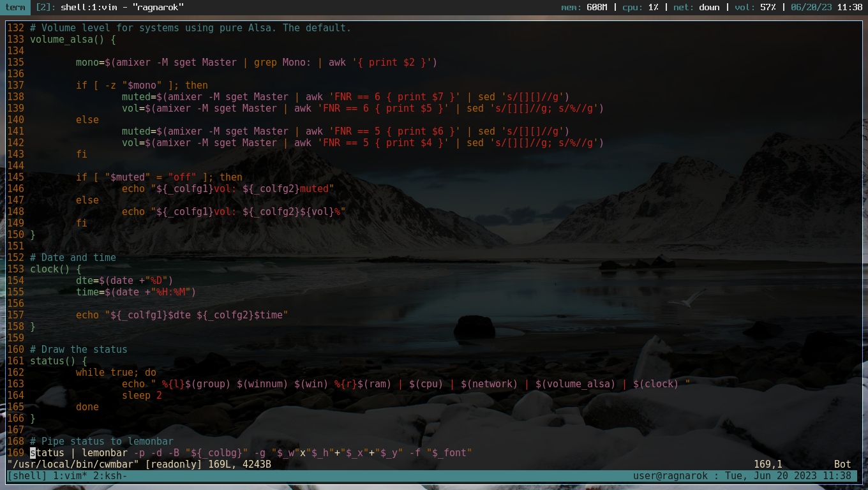Click the dte=$(date +"%D") line
Image resolution: width=868 pixels, height=490 pixels.
pyautogui.click(x=124, y=281)
